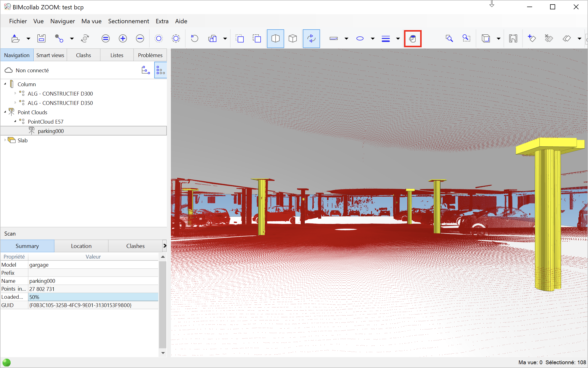Toggle the orthographic cube view icon
The width and height of the screenshot is (588, 368).
293,39
